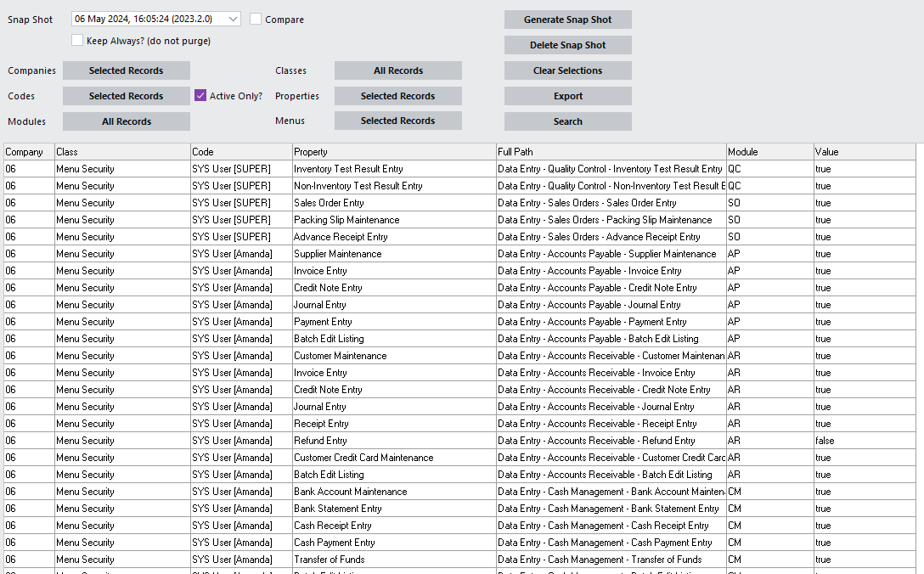The height and width of the screenshot is (574, 924).
Task: Click the Accounts Receivable - Batch Edit Listing path
Action: pos(611,475)
